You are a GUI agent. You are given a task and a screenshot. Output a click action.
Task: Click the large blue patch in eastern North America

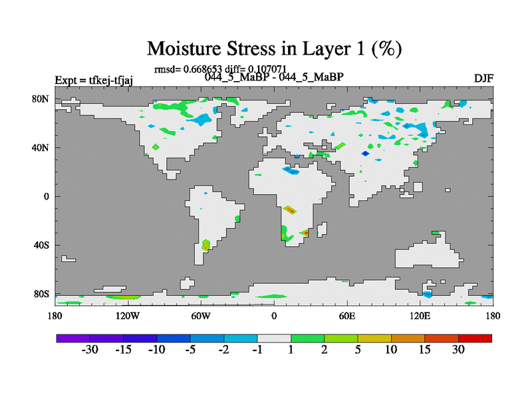pos(201,120)
